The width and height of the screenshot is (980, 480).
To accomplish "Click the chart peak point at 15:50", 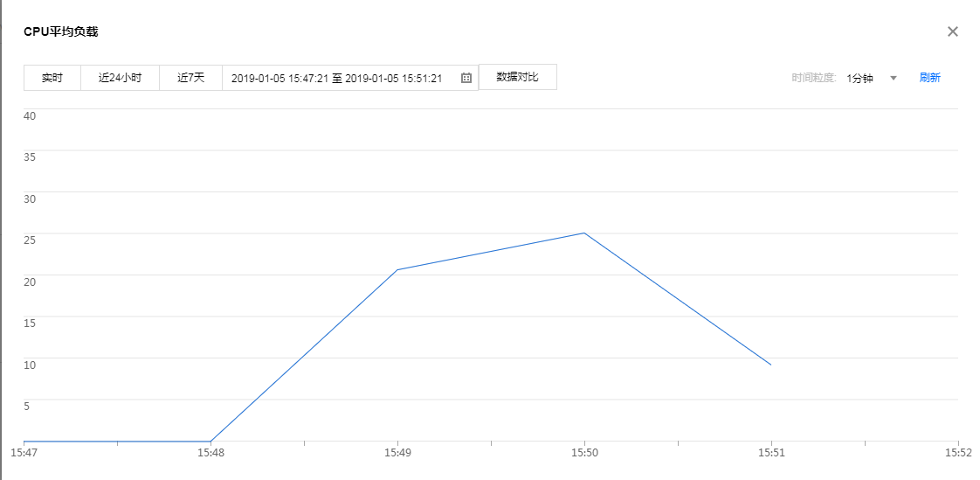I will click(x=584, y=233).
